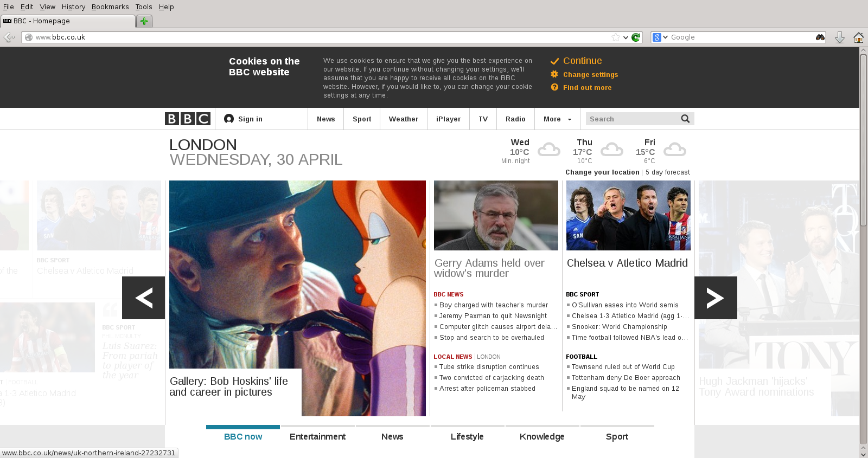Click the Chelsea v Atletico photo thumbnail
The height and width of the screenshot is (458, 868).
(628, 215)
